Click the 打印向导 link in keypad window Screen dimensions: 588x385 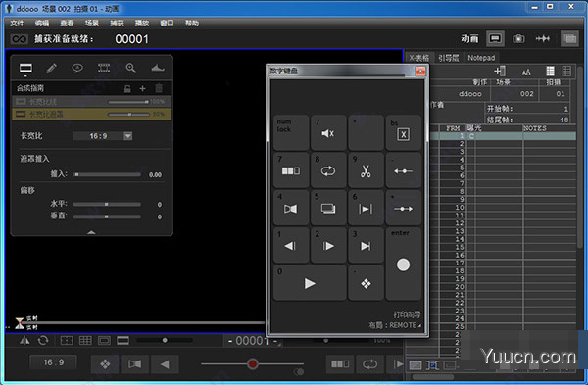point(407,314)
